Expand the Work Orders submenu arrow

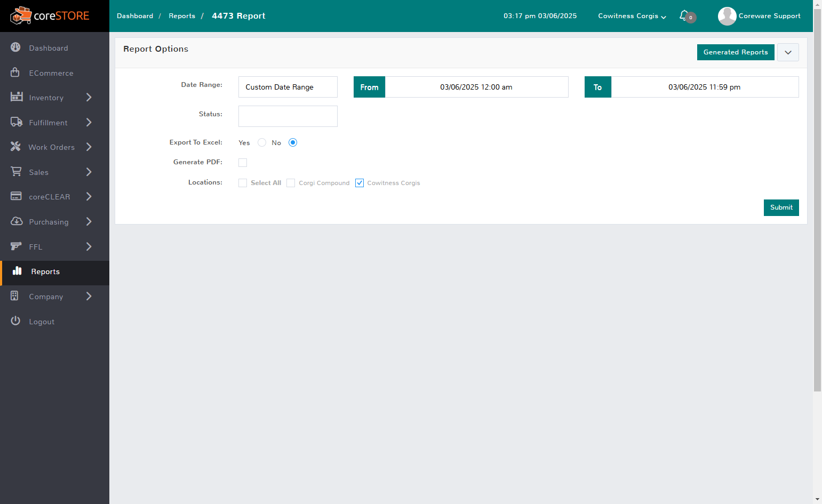coord(89,147)
